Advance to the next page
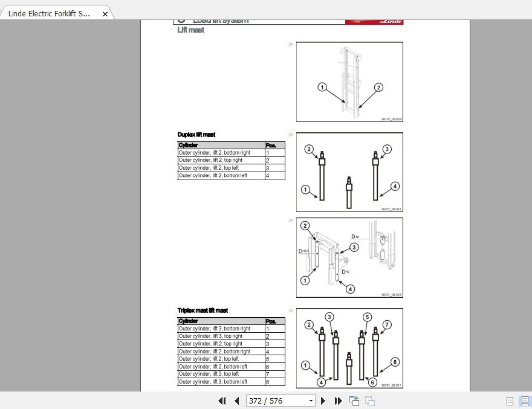This screenshot has width=532, height=409. pyautogui.click(x=322, y=401)
